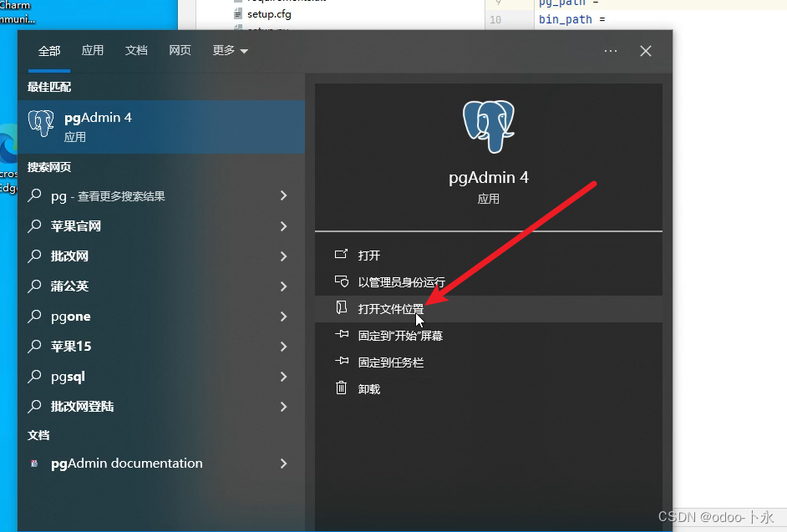
Task: Click the setup.cfg file icon in the editor
Action: coord(238,14)
